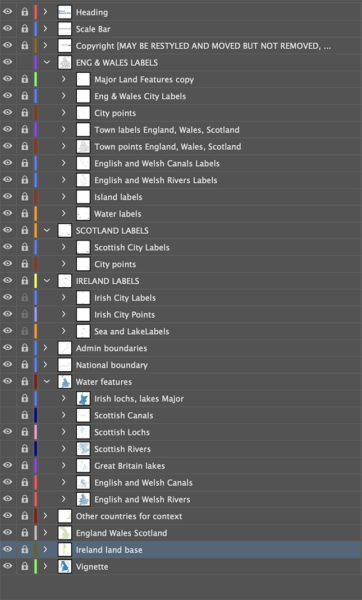This screenshot has height=600, width=362.
Task: Select 'Copyright [MAY BE RESTYLED...' layer name
Action: pyautogui.click(x=203, y=46)
